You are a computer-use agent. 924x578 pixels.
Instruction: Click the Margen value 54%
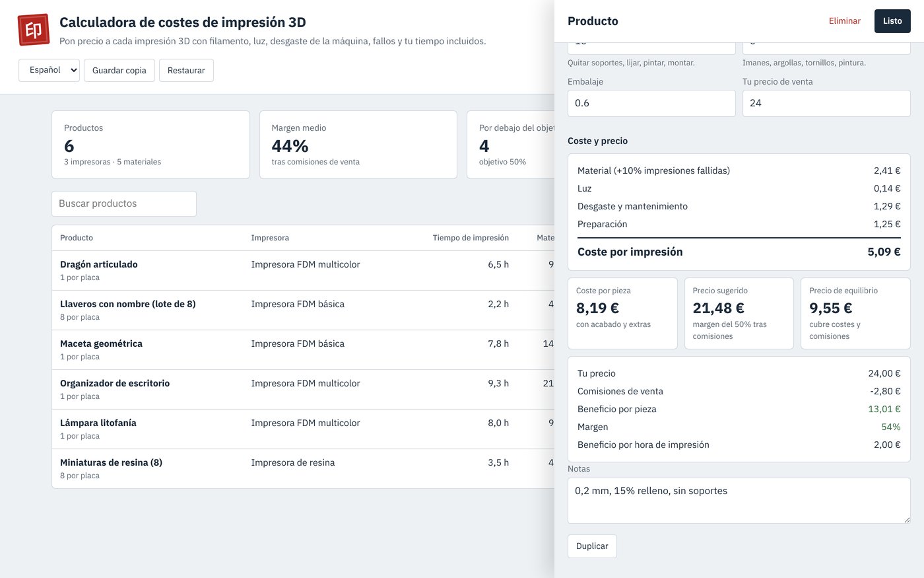click(x=891, y=427)
